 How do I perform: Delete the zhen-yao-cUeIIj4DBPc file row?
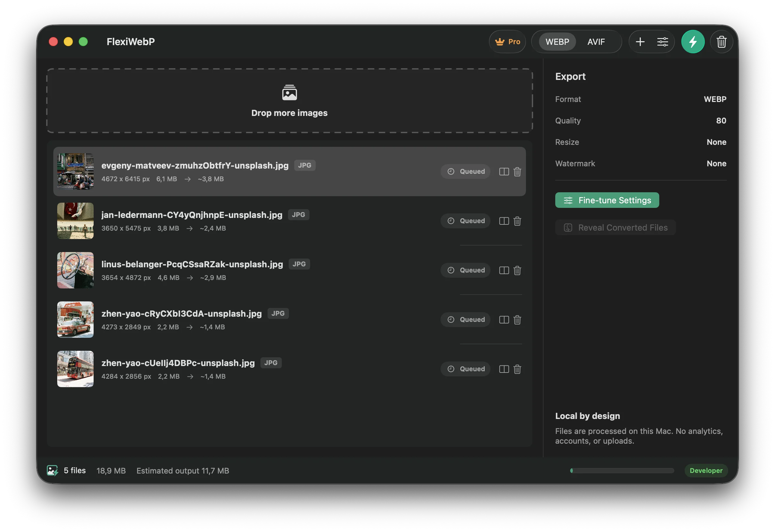coord(517,369)
